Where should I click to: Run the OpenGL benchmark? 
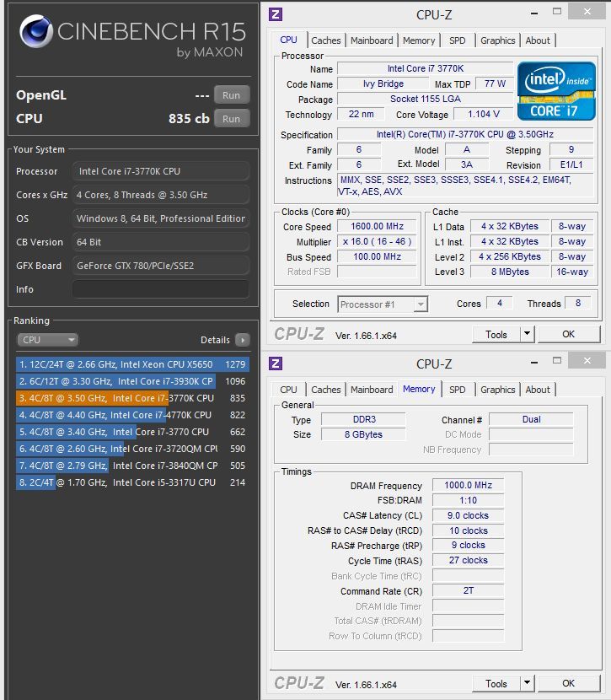[x=232, y=95]
